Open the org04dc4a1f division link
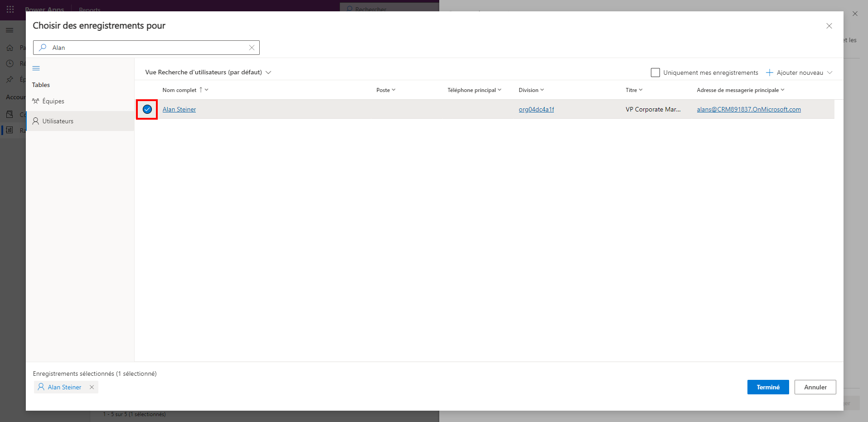Screen dimensions: 868x422 [x=536, y=109]
